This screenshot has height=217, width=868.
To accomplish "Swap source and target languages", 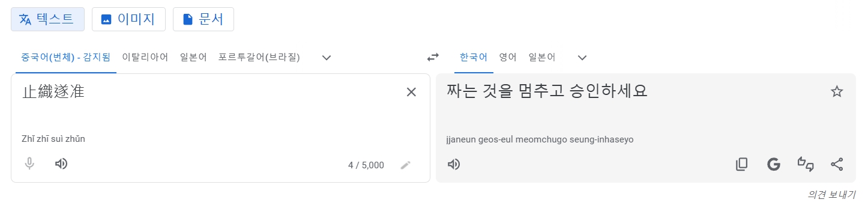I will click(x=433, y=58).
